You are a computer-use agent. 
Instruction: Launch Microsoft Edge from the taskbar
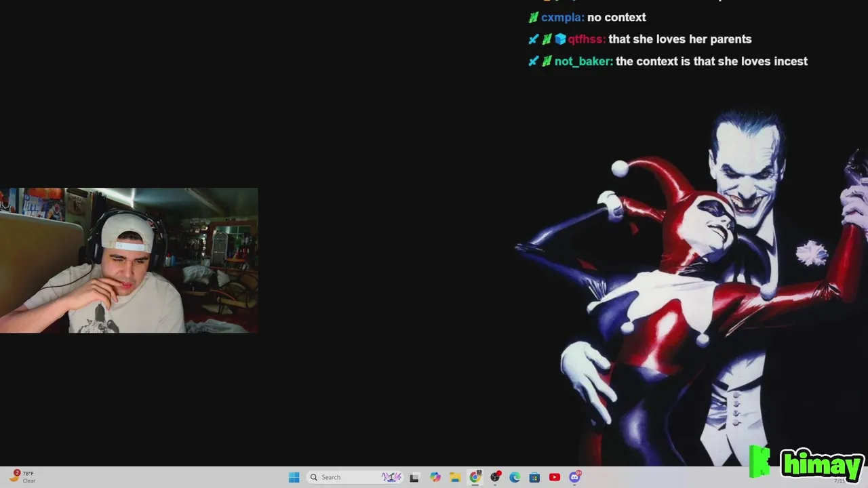point(515,477)
